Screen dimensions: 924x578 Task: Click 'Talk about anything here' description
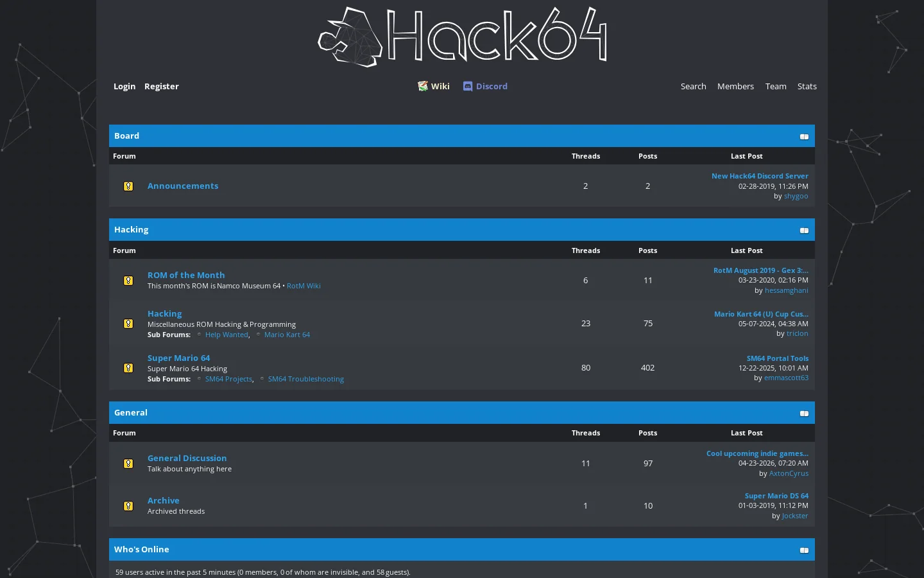click(189, 469)
